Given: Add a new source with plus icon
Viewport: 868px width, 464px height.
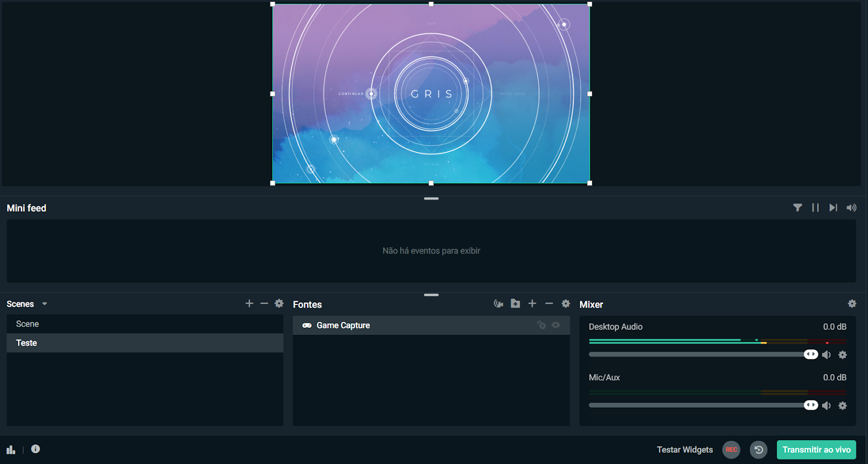Looking at the screenshot, I should tap(532, 304).
